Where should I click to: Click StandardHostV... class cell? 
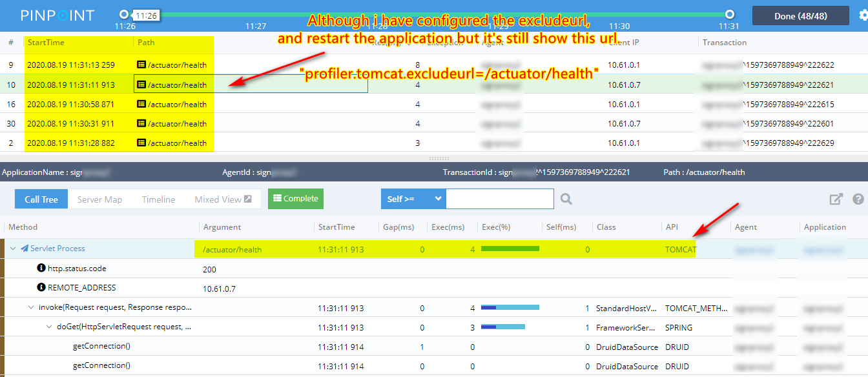pyautogui.click(x=626, y=309)
